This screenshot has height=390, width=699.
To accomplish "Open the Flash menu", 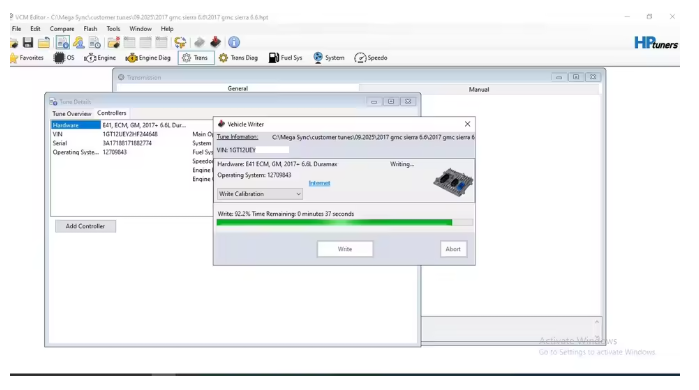I will coord(90,29).
